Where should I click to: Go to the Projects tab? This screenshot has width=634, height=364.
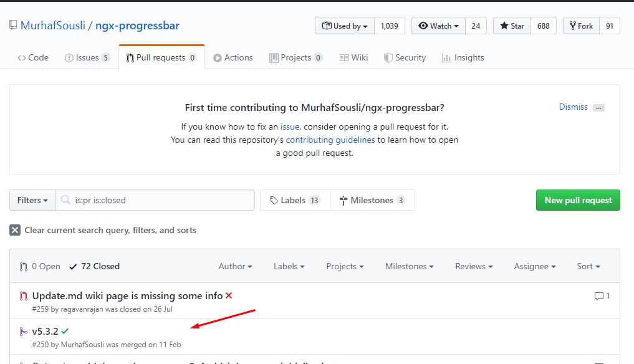tap(296, 57)
